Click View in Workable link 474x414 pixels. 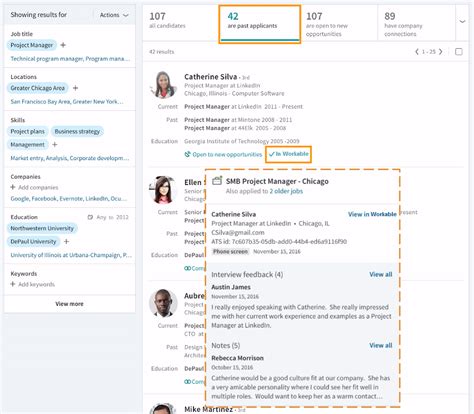(372, 214)
